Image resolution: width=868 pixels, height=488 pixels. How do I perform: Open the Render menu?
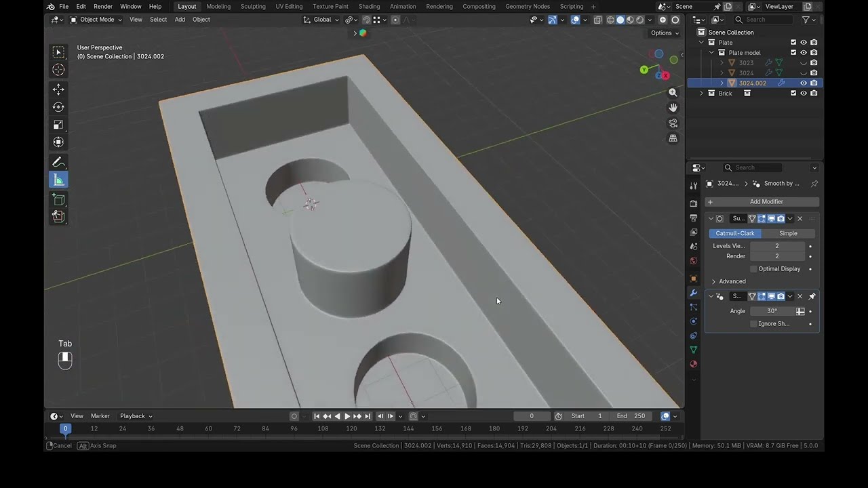pyautogui.click(x=103, y=6)
